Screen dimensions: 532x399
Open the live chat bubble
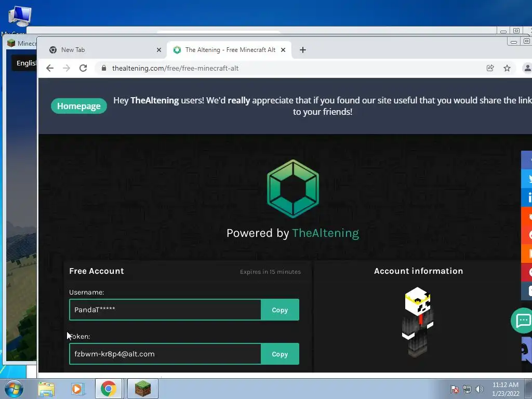(x=523, y=320)
